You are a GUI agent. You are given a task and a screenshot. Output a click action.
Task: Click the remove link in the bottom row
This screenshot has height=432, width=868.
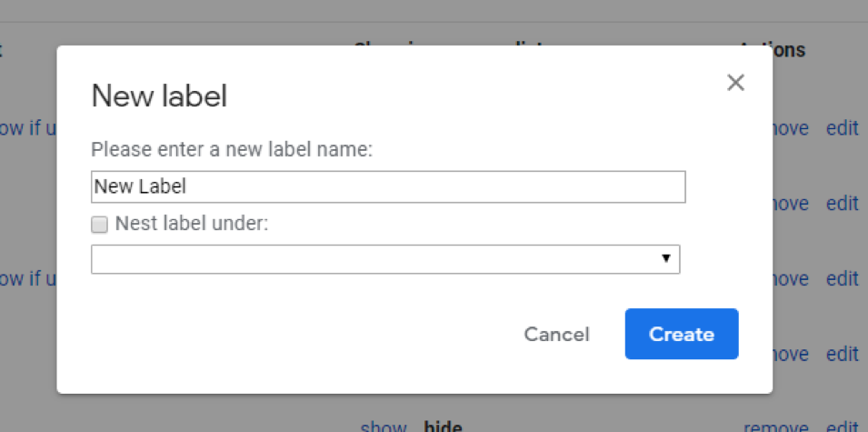coord(776,427)
